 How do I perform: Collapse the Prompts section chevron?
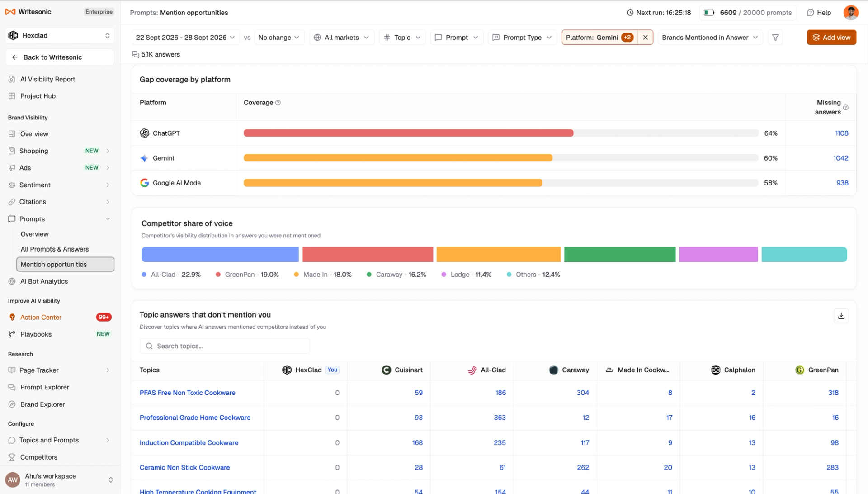(x=108, y=219)
